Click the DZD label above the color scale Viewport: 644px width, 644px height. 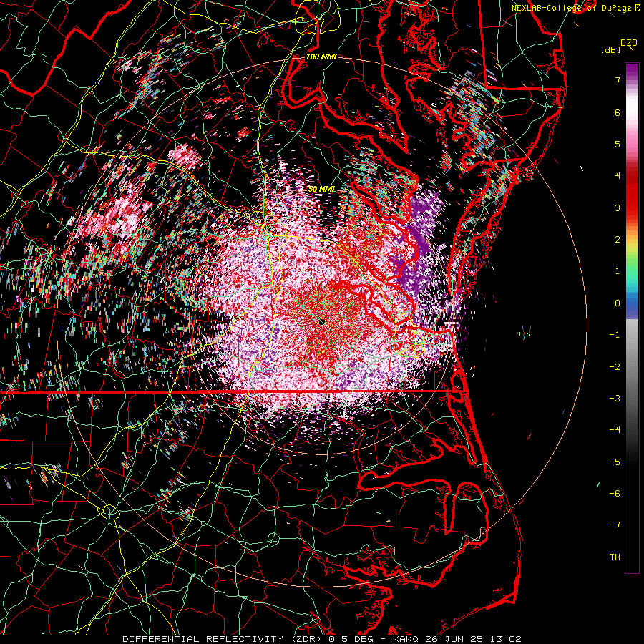click(x=629, y=43)
